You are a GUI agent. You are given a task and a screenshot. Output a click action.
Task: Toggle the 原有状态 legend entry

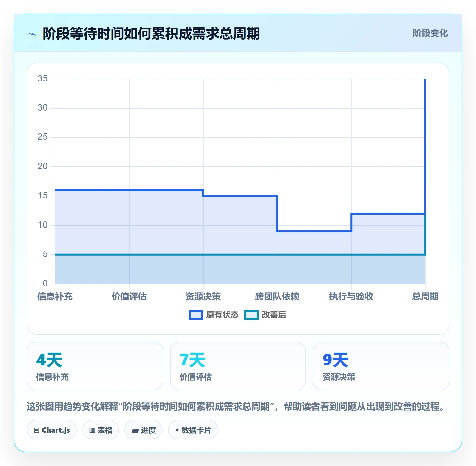(214, 315)
